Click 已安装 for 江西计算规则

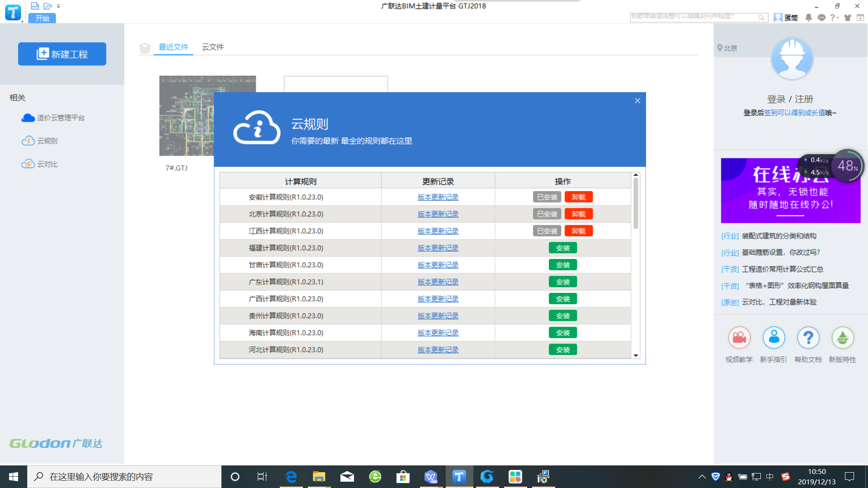(547, 231)
